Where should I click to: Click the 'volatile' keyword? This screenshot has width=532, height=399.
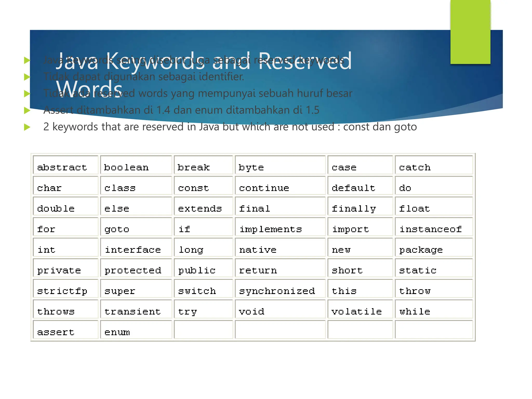(357, 311)
